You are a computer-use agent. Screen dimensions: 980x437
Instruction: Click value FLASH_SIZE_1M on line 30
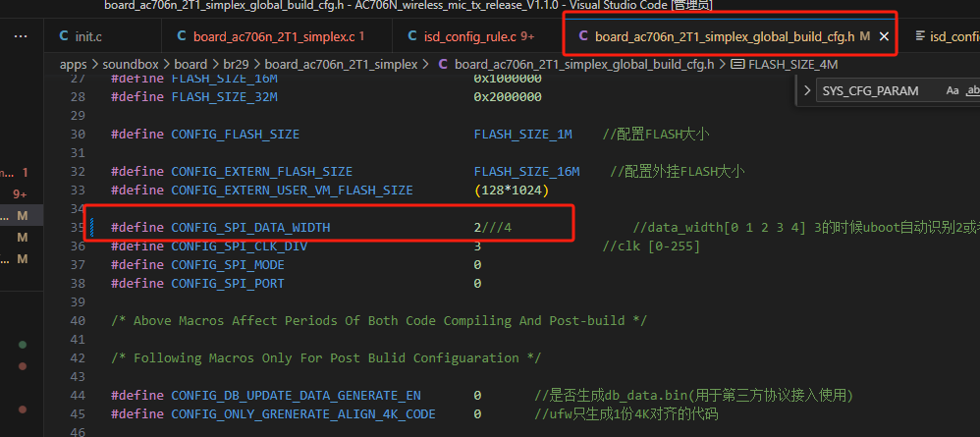pyautogui.click(x=523, y=135)
